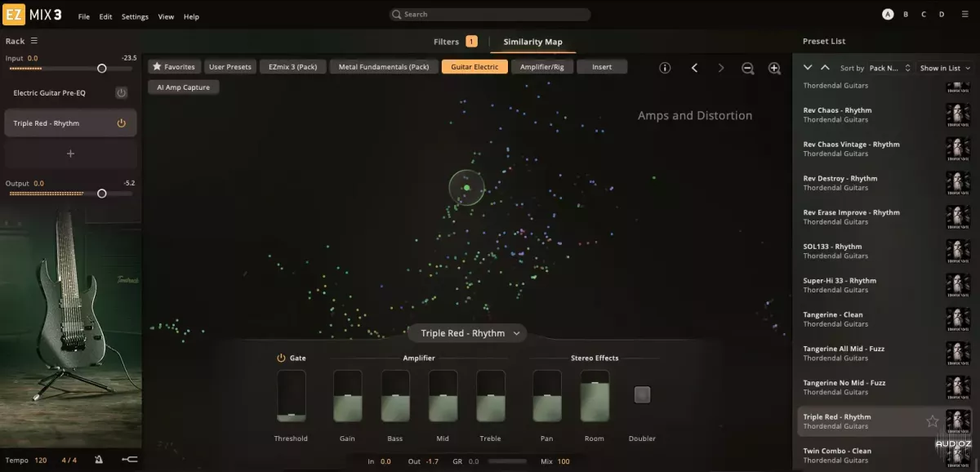
Task: Adjust the Output level slider handle
Action: coord(101,194)
